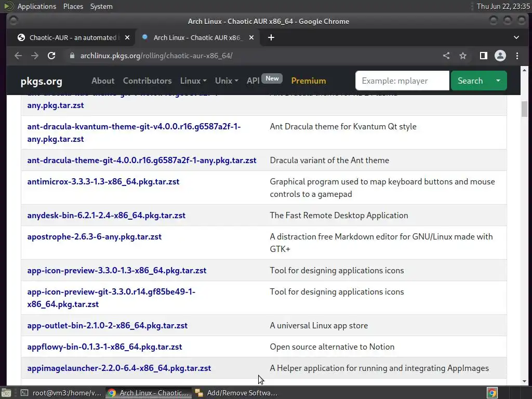View site information lock icon

(x=72, y=56)
